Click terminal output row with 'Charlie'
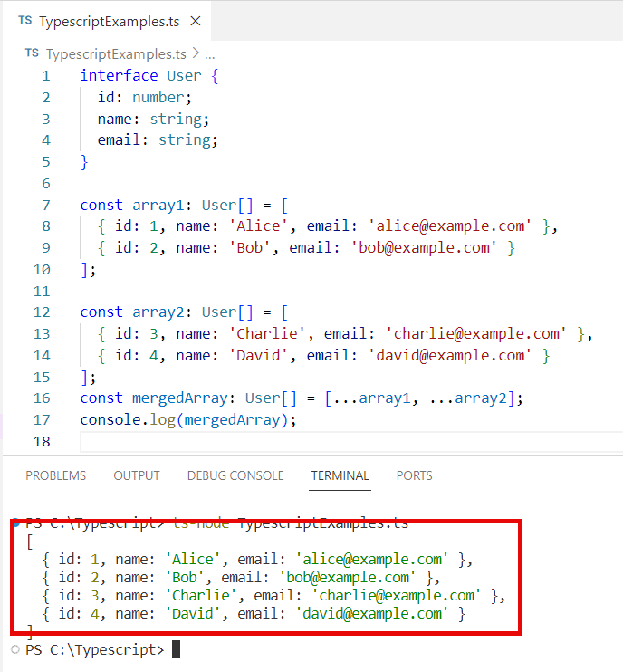 coord(273,596)
